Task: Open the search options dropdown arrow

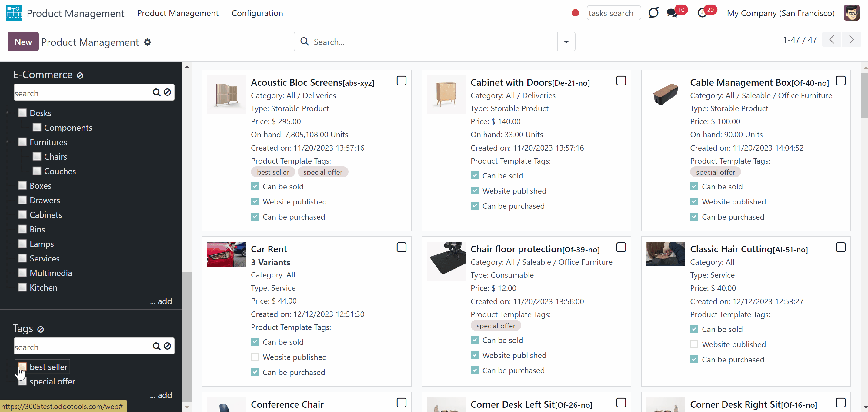Action: (x=566, y=42)
